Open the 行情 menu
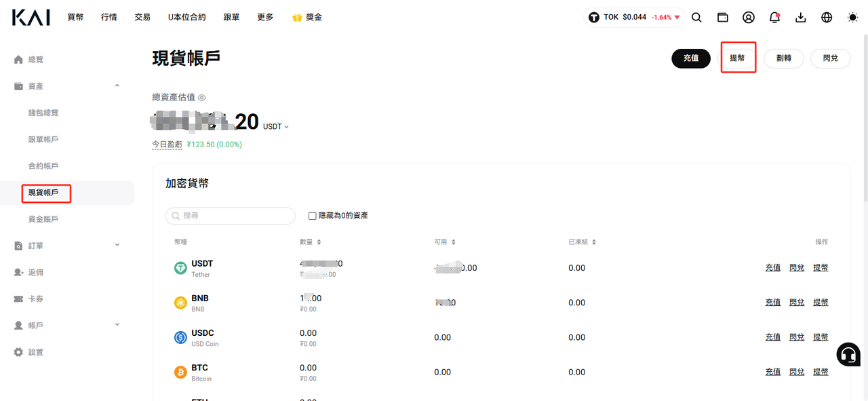 click(x=109, y=18)
